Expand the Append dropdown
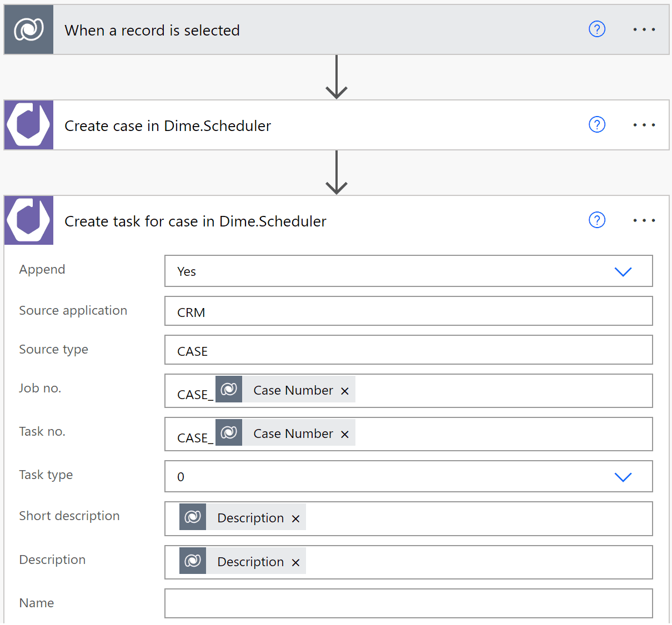This screenshot has height=625, width=672. click(623, 271)
